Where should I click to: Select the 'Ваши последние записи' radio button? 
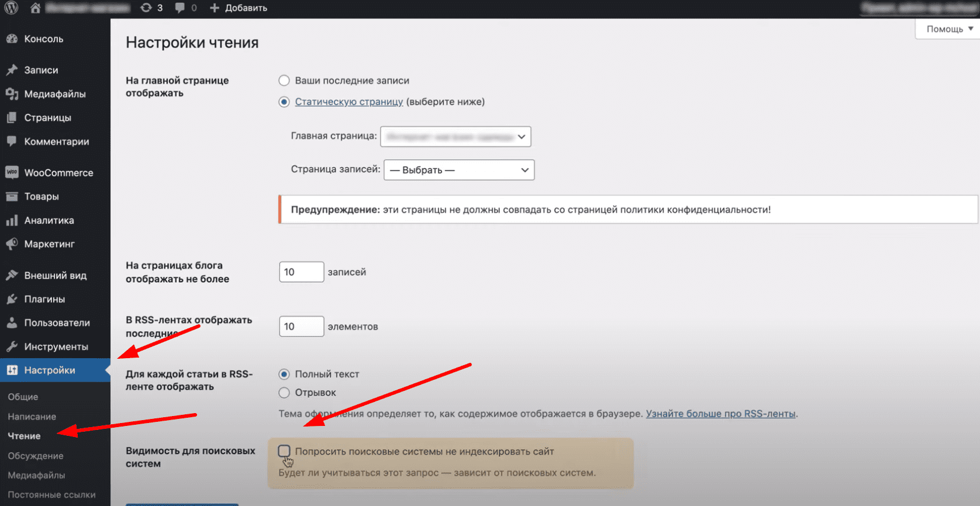(x=284, y=81)
